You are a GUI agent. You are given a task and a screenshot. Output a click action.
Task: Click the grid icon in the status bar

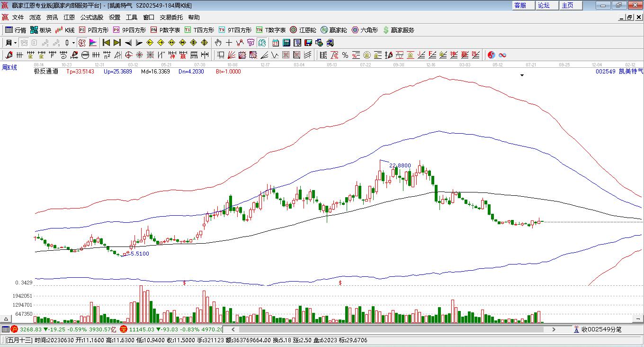[5, 329]
